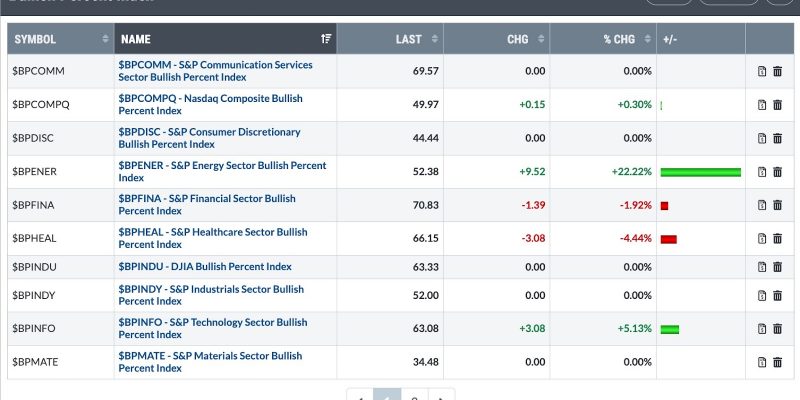Delete the $BPHEAL row with trash icon
Image resolution: width=800 pixels, height=400 pixels.
(x=778, y=238)
